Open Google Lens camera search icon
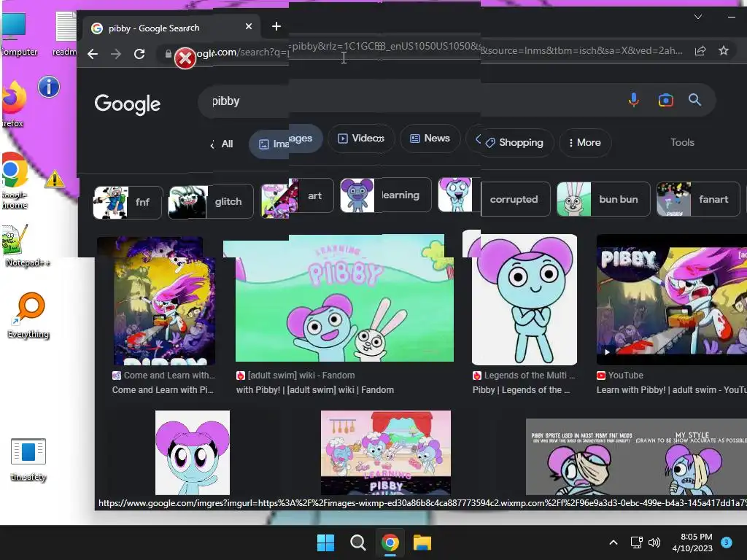 coord(665,100)
